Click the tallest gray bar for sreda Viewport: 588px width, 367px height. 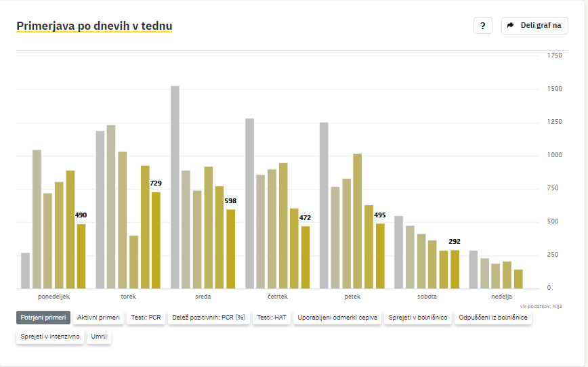(x=175, y=188)
